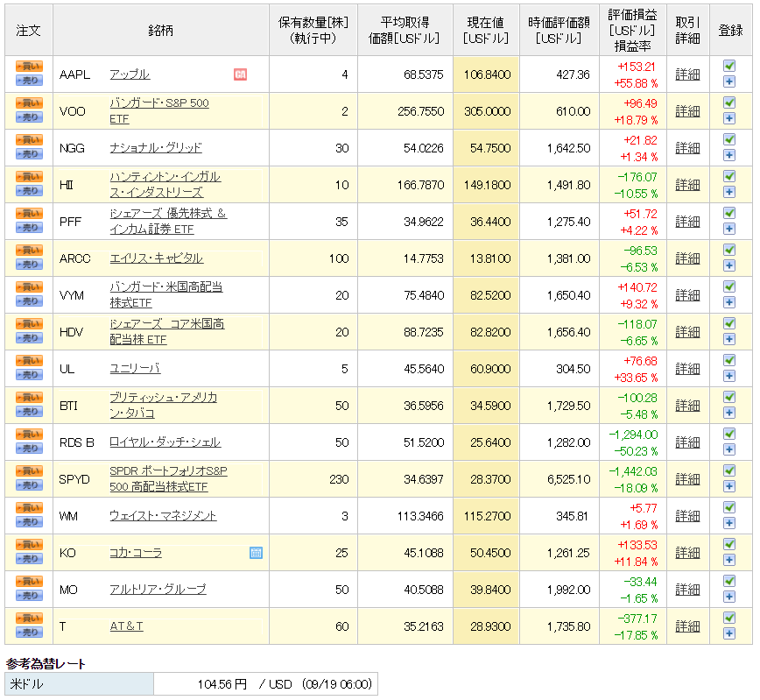Screen dimensions: 760x700
Task: Click the 評価損益 column header
Action: click(632, 30)
